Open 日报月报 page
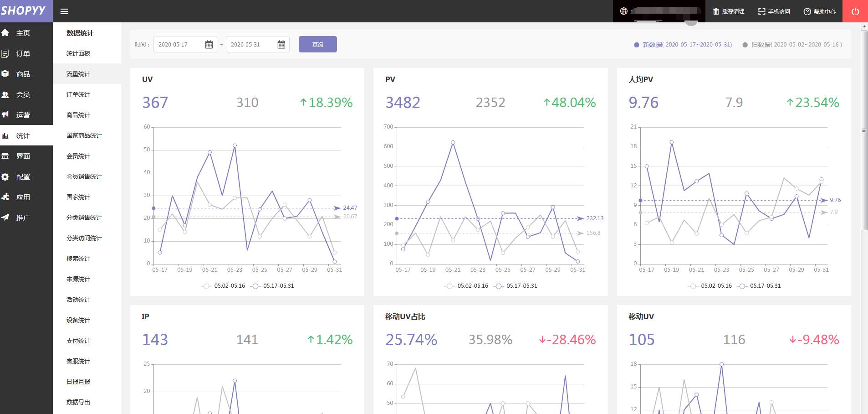The image size is (868, 414). pyautogui.click(x=78, y=382)
